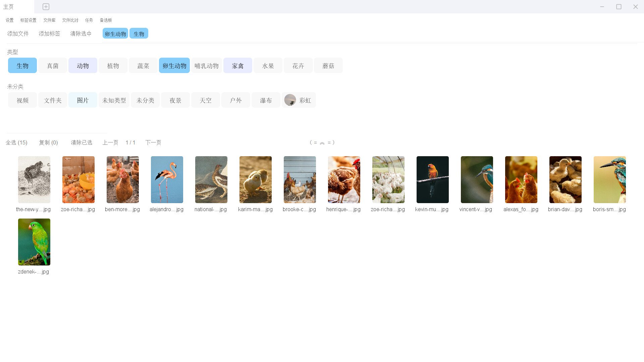
Task: Toggle the 动物 type filter
Action: [83, 65]
